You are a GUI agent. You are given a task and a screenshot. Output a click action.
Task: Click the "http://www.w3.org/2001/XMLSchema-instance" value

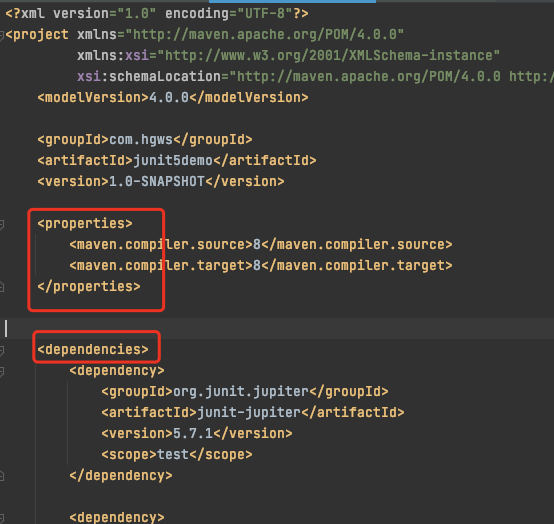(x=329, y=55)
